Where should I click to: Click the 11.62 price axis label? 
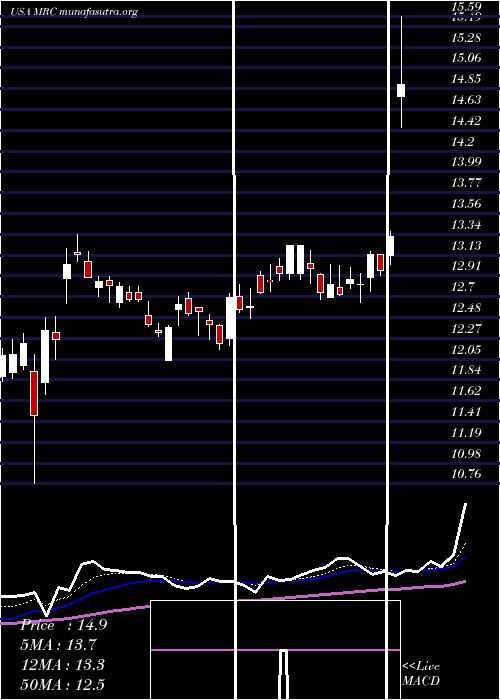tap(466, 391)
